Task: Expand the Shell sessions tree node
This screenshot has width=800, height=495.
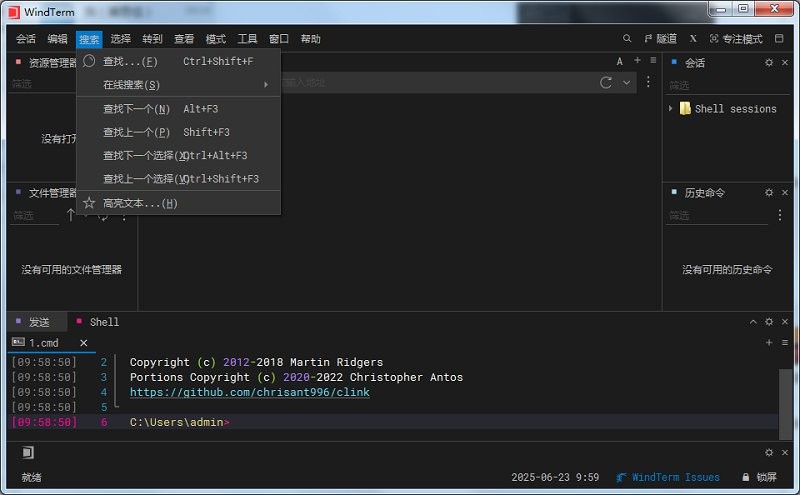Action: (671, 108)
